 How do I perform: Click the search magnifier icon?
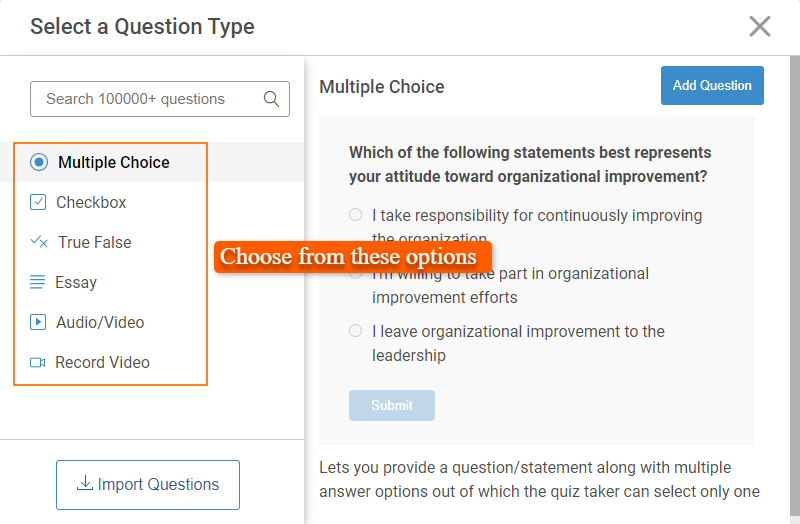pyautogui.click(x=271, y=99)
